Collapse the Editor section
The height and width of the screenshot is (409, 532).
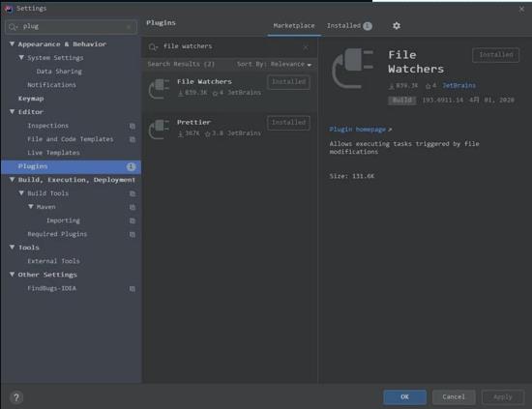[12, 112]
